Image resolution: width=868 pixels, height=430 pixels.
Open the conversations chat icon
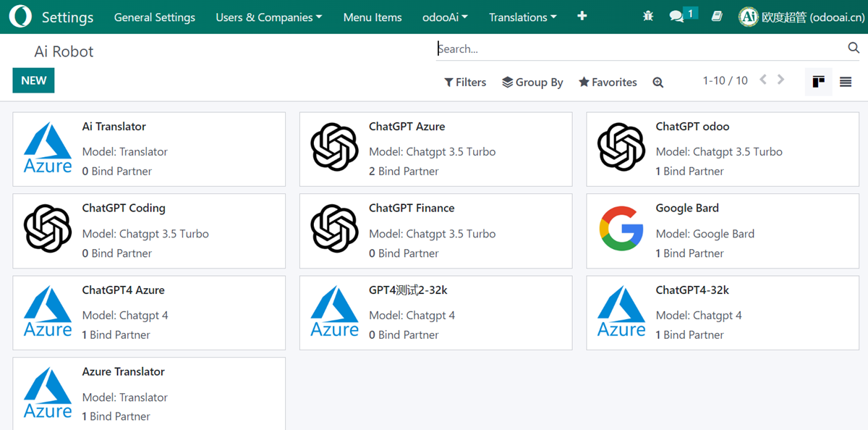pyautogui.click(x=676, y=16)
